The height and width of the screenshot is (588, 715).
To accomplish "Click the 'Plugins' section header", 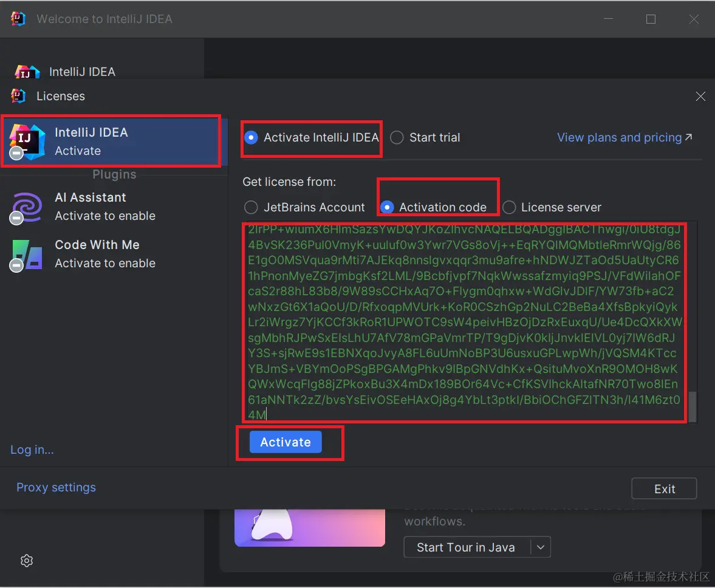I will coord(114,174).
